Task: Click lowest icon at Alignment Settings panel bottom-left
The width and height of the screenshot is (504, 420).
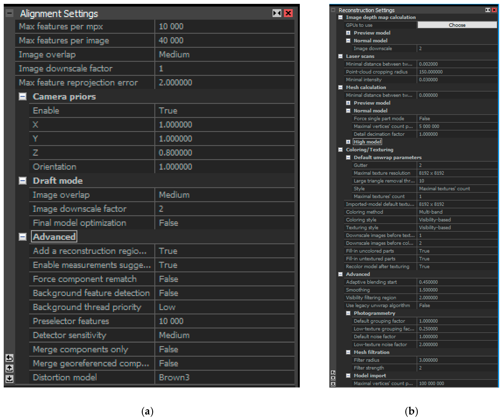Action: click(x=9, y=379)
